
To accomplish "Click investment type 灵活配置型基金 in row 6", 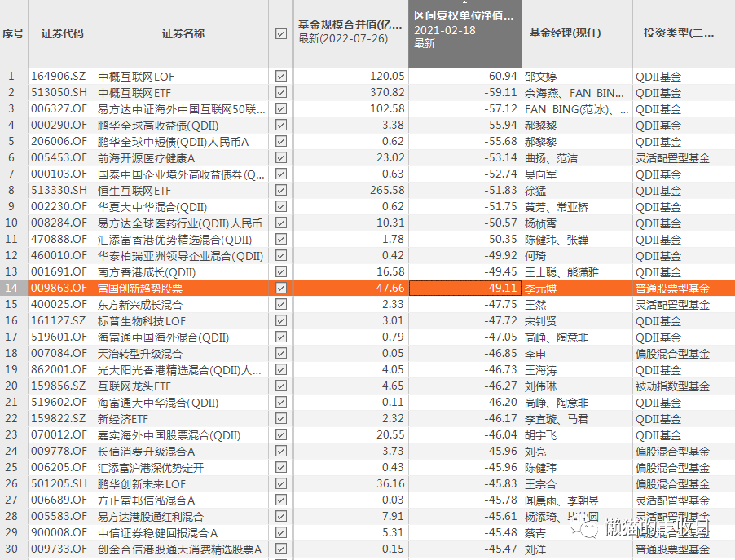I will (672, 158).
